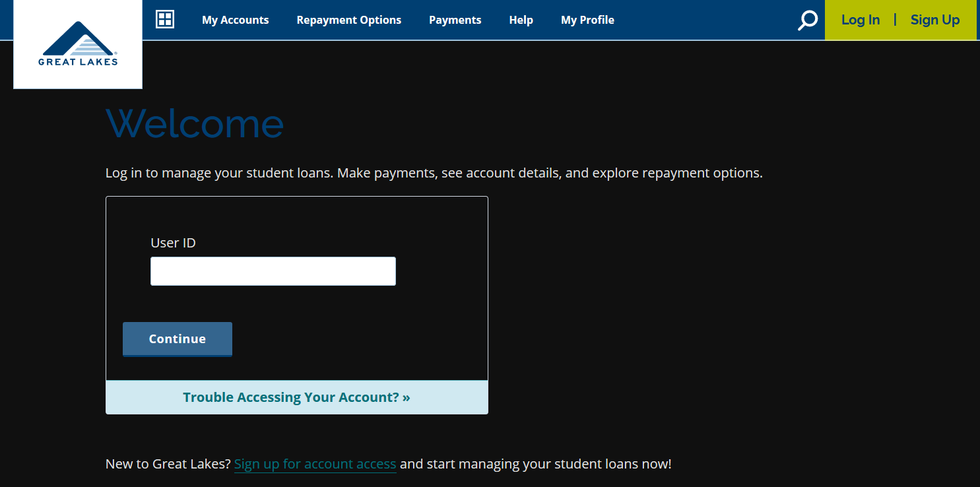Open the Payments menu

coord(455,20)
